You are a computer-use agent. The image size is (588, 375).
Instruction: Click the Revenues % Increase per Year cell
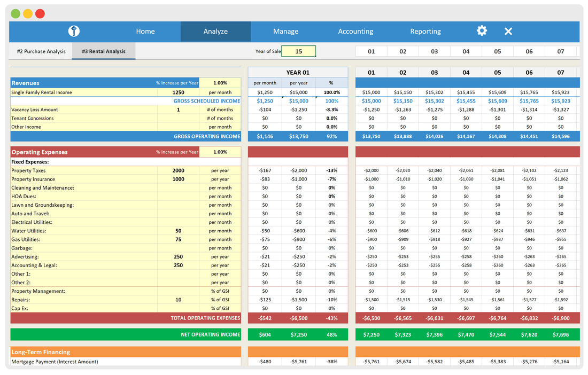pyautogui.click(x=220, y=83)
